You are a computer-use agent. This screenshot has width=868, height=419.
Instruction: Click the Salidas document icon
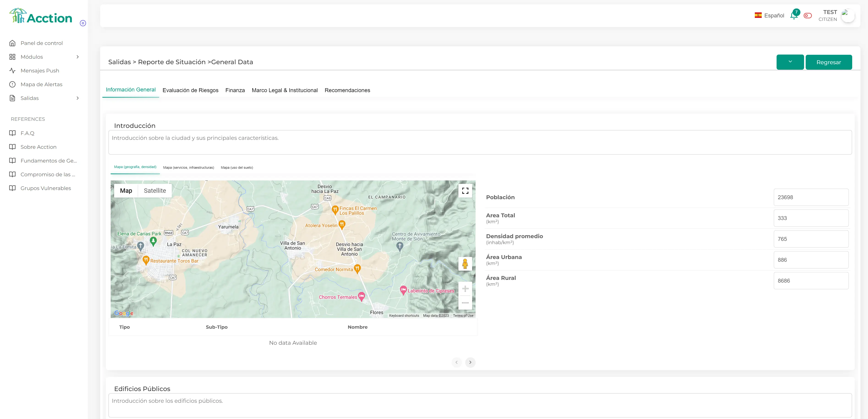pos(12,98)
